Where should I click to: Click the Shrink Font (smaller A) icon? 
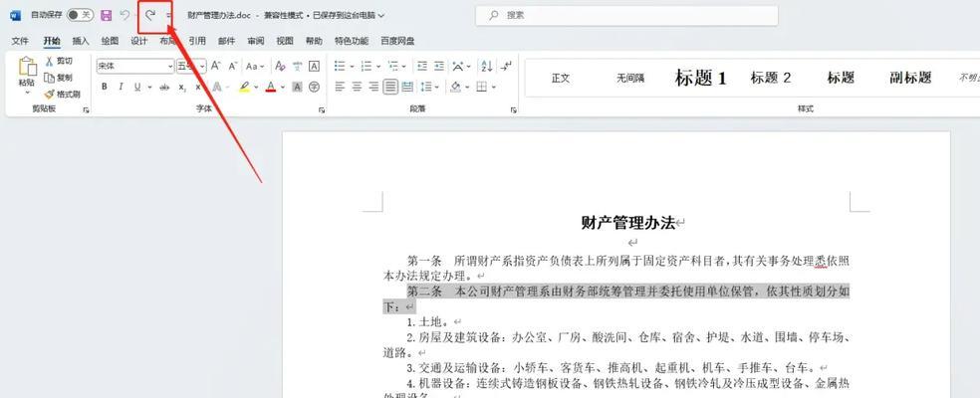[233, 66]
